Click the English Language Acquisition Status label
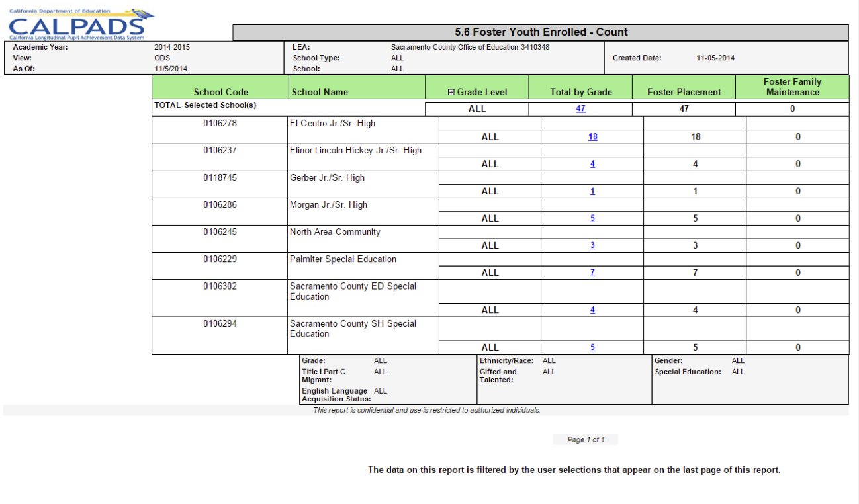The height and width of the screenshot is (504, 859). coord(335,395)
